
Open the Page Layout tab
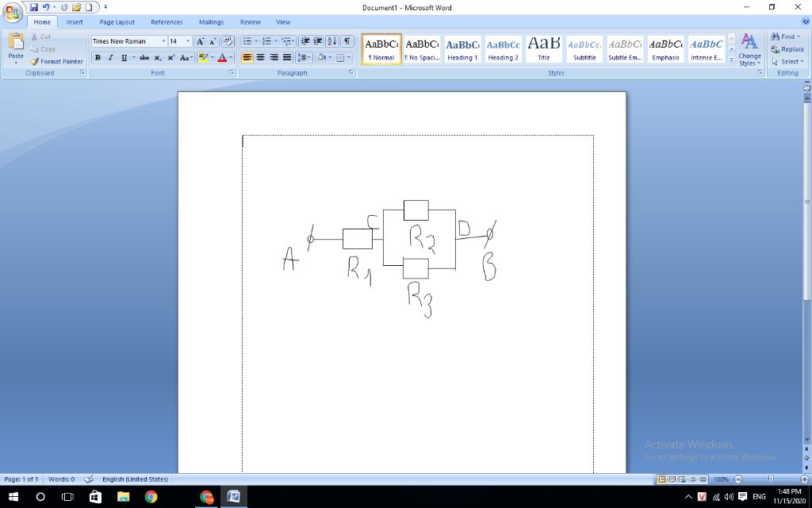pos(117,22)
